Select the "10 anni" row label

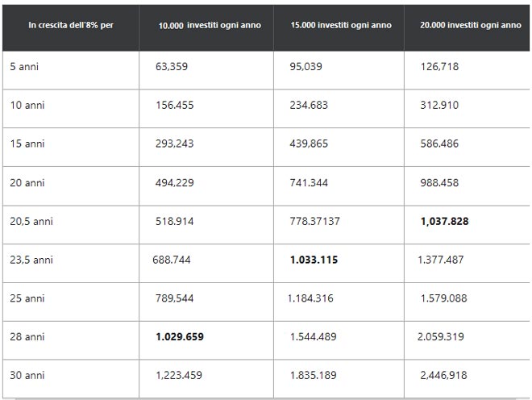(27, 105)
